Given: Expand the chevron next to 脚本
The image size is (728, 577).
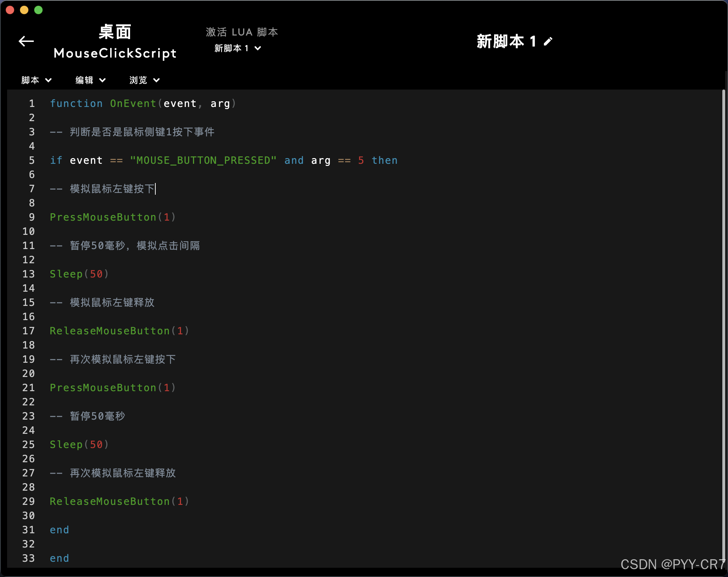Looking at the screenshot, I should pyautogui.click(x=49, y=80).
